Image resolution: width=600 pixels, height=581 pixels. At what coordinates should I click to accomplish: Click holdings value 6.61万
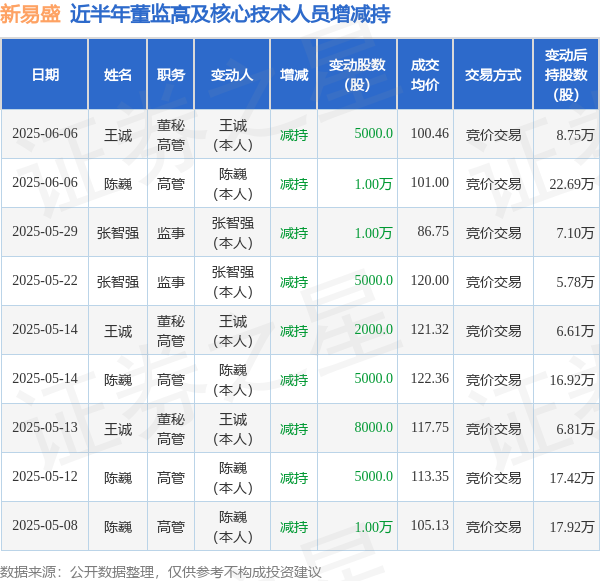tap(575, 331)
